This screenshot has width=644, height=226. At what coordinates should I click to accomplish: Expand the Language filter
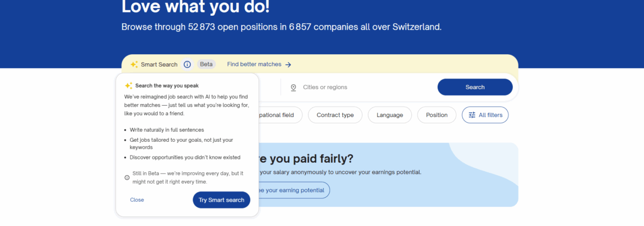[390, 115]
